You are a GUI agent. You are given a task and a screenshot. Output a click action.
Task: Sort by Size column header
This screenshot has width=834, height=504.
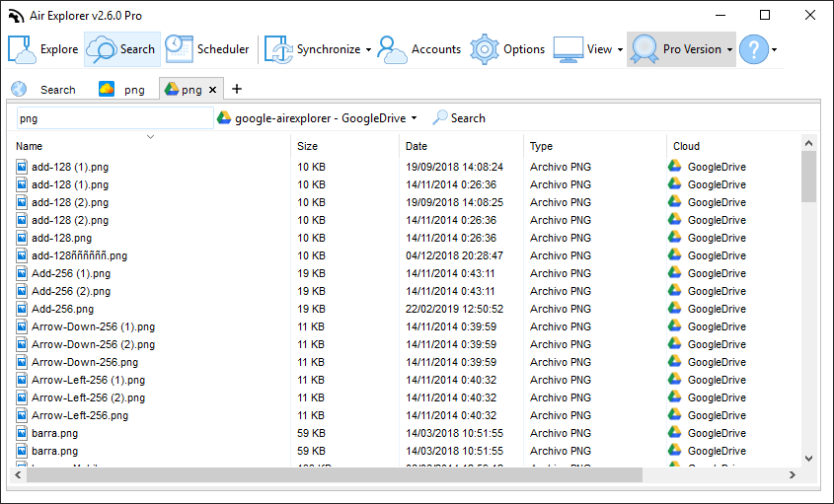[307, 146]
